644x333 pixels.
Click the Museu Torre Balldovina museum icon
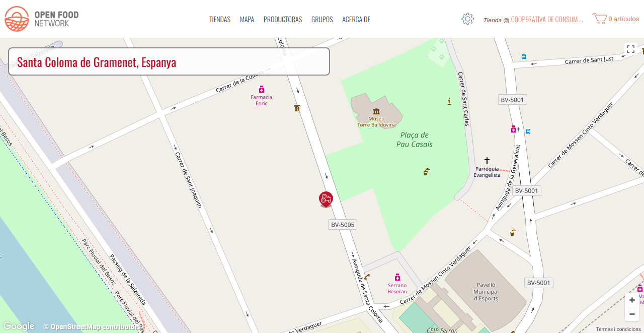pyautogui.click(x=376, y=111)
